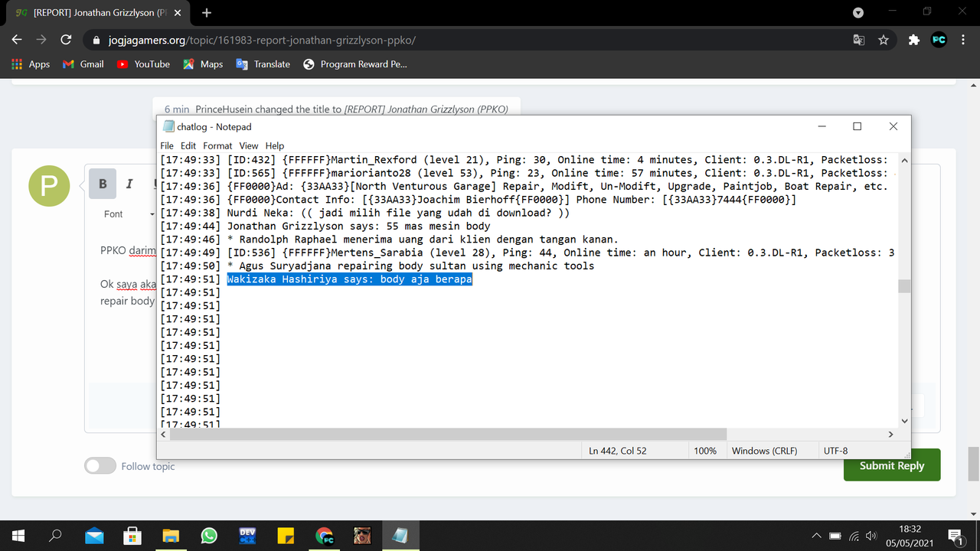
Task: Open the volume tray icon
Action: (872, 536)
